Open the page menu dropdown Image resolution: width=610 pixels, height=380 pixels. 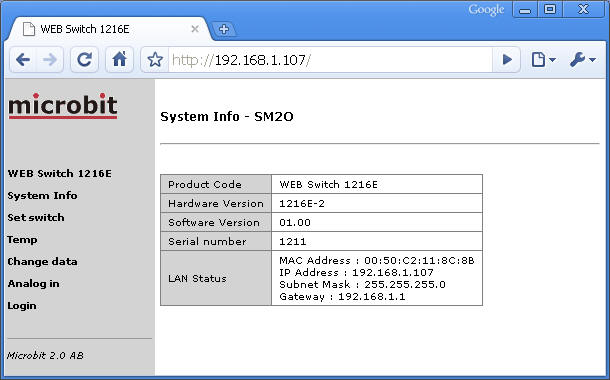[543, 60]
